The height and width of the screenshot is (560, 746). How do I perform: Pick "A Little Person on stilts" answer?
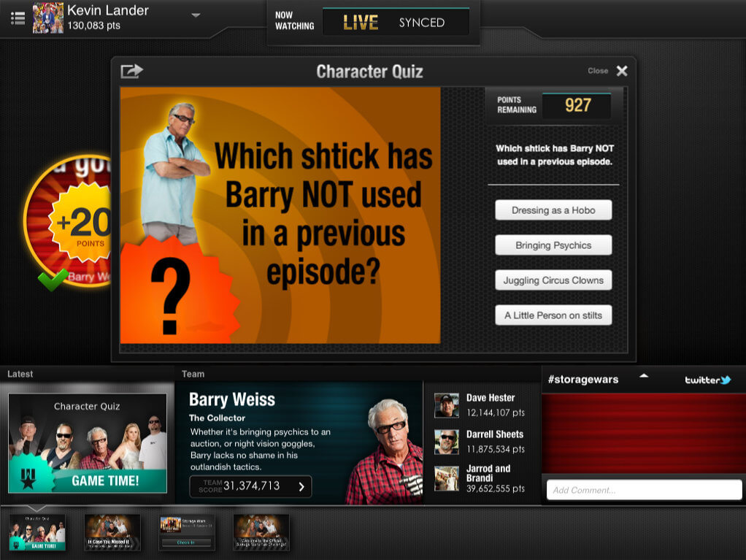[x=553, y=315]
